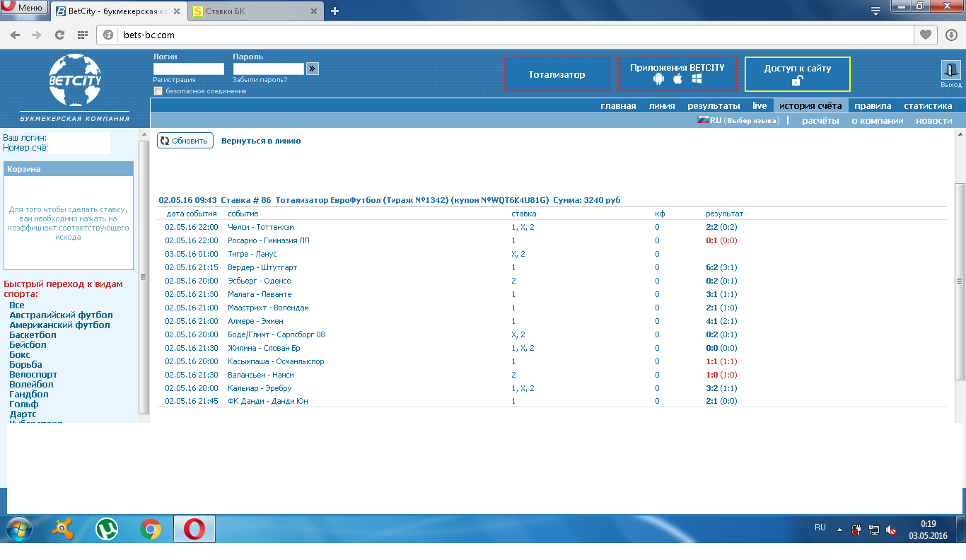
Task: Open the live menu item
Action: (x=760, y=105)
